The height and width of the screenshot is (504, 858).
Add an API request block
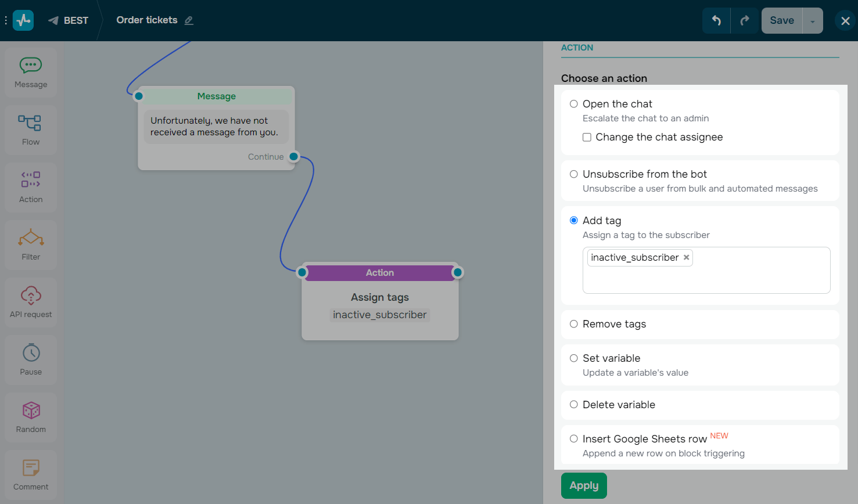click(x=31, y=302)
